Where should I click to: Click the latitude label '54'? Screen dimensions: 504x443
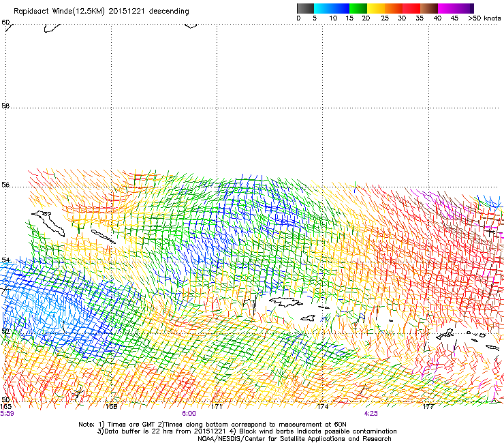[5, 260]
